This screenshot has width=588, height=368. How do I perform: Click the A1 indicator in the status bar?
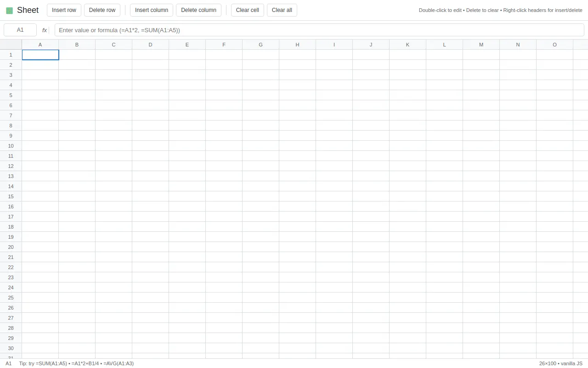point(9,363)
